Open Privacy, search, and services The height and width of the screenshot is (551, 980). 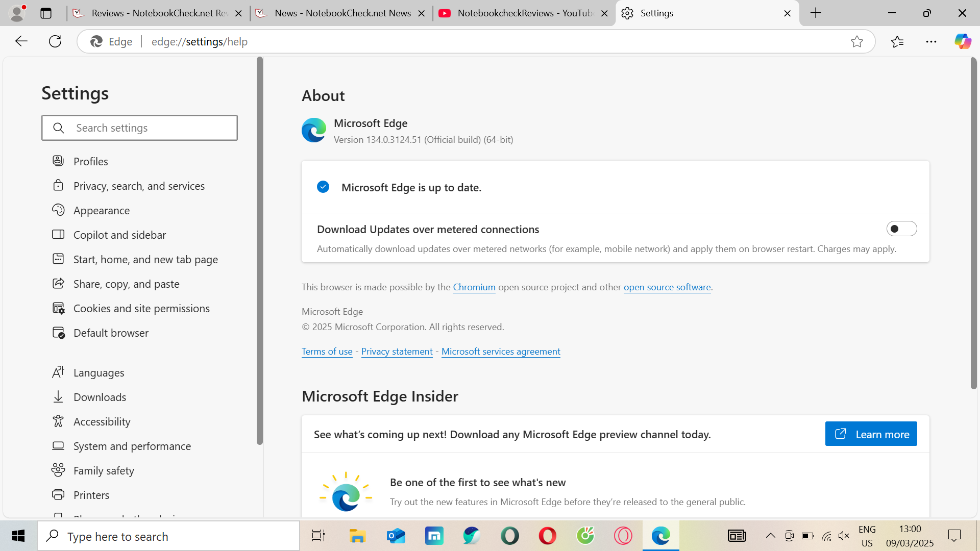click(139, 186)
